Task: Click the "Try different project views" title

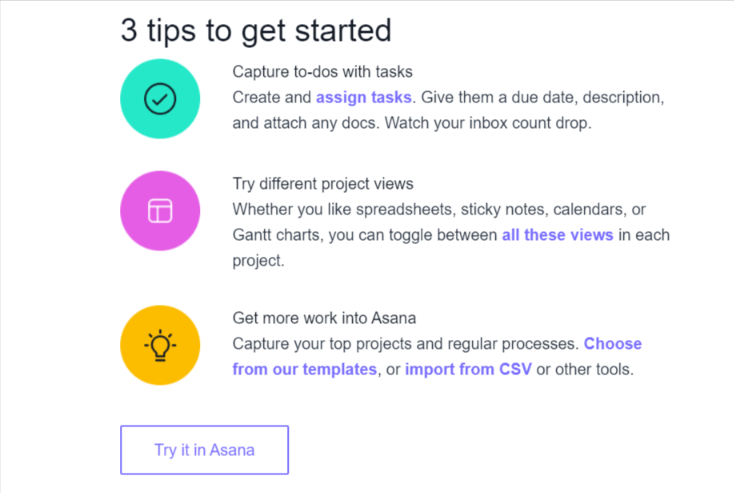Action: click(323, 184)
